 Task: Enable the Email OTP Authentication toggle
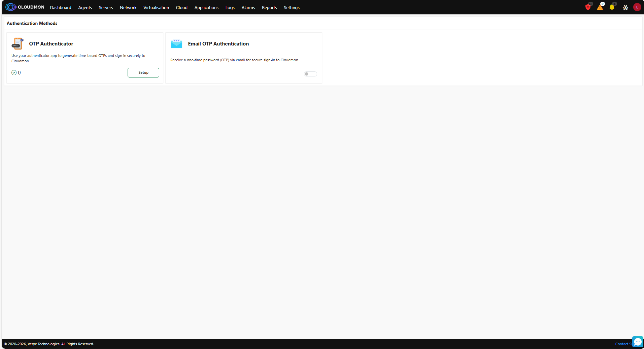310,74
